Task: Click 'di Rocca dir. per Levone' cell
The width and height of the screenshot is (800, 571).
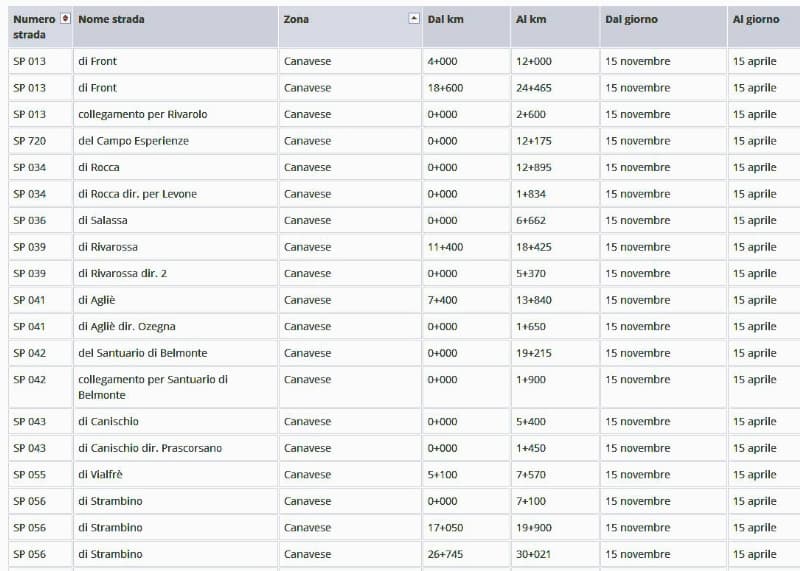Action: (x=137, y=194)
